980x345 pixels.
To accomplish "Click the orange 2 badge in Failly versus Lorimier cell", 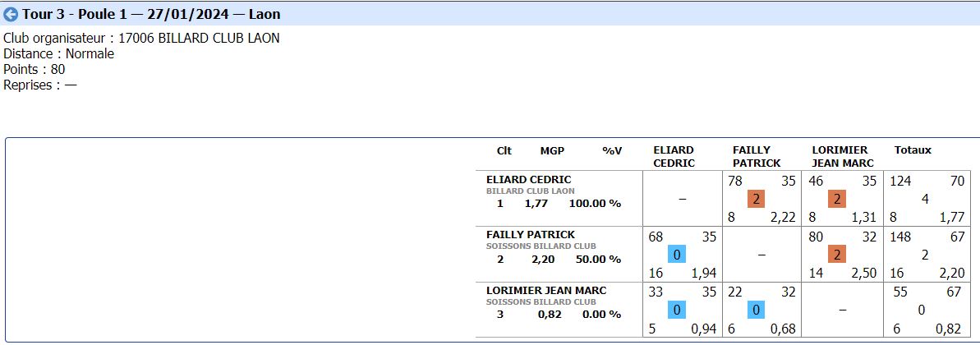I will click(x=836, y=255).
